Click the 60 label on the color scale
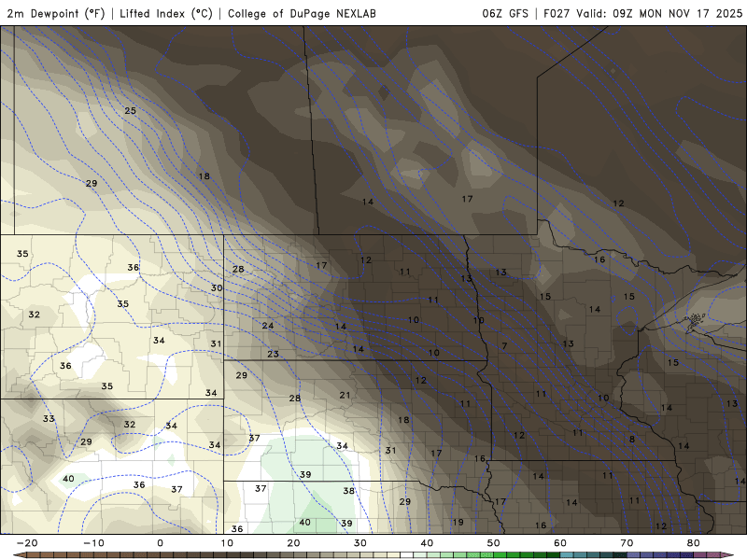 click(560, 543)
